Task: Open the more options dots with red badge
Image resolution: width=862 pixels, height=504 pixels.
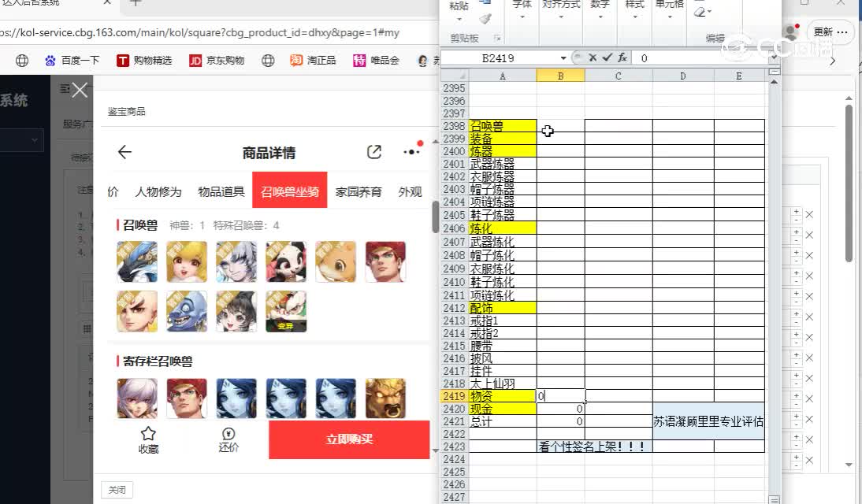Action: (412, 151)
